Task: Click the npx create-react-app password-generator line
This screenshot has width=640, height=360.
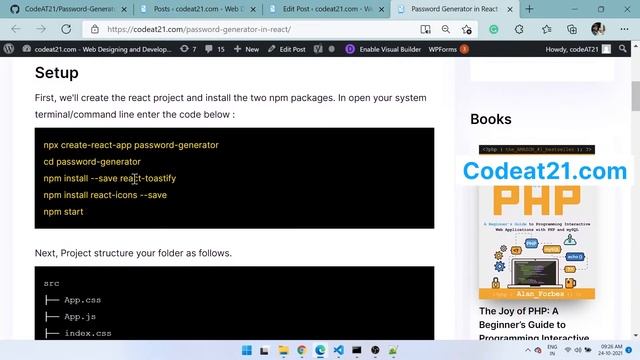Action: (131, 145)
